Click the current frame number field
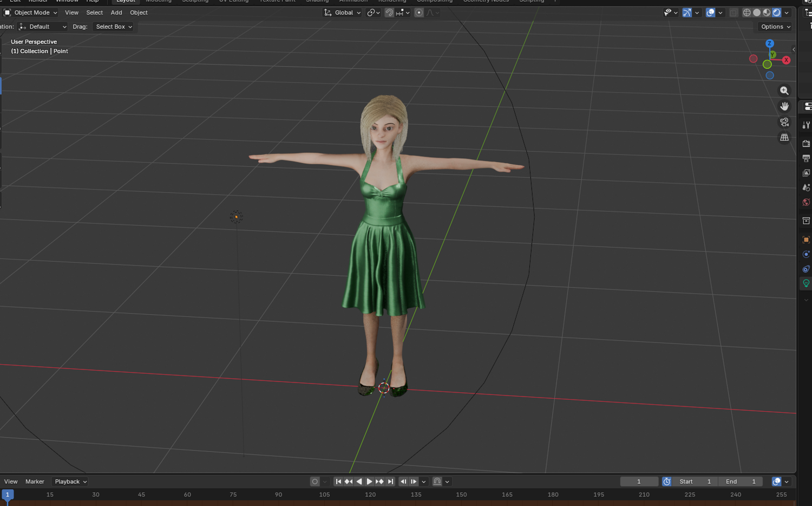The height and width of the screenshot is (506, 812). (x=639, y=482)
